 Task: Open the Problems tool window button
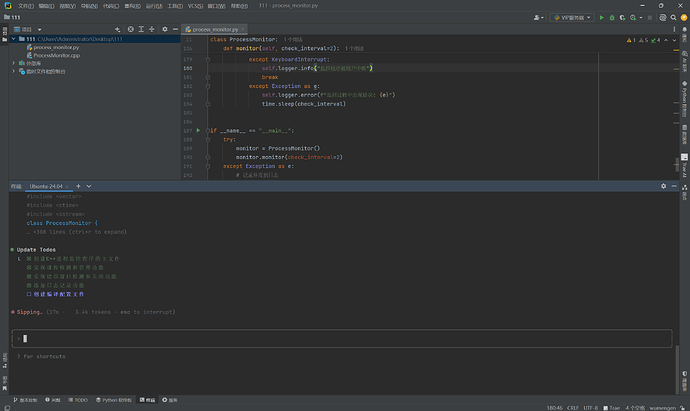53,400
